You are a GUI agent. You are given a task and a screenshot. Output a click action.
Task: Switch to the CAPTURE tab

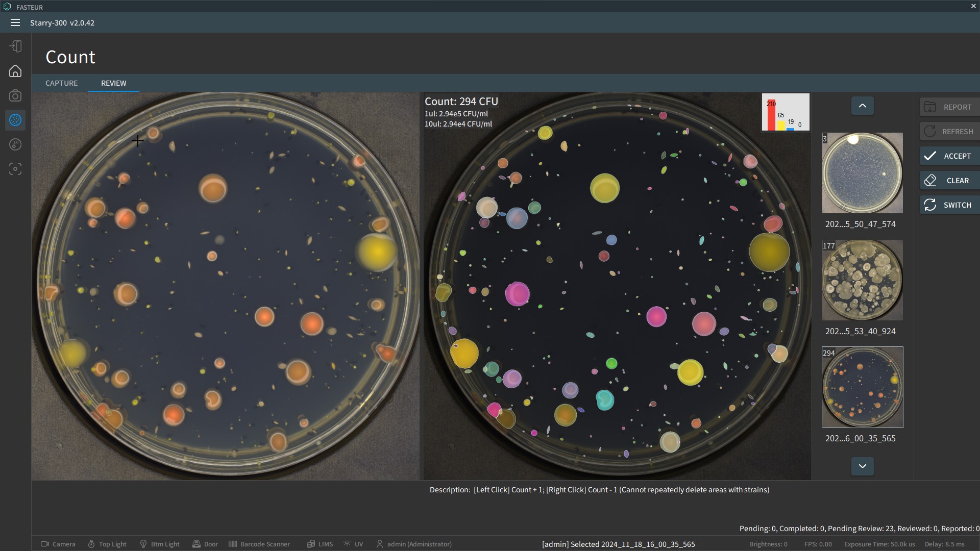61,83
